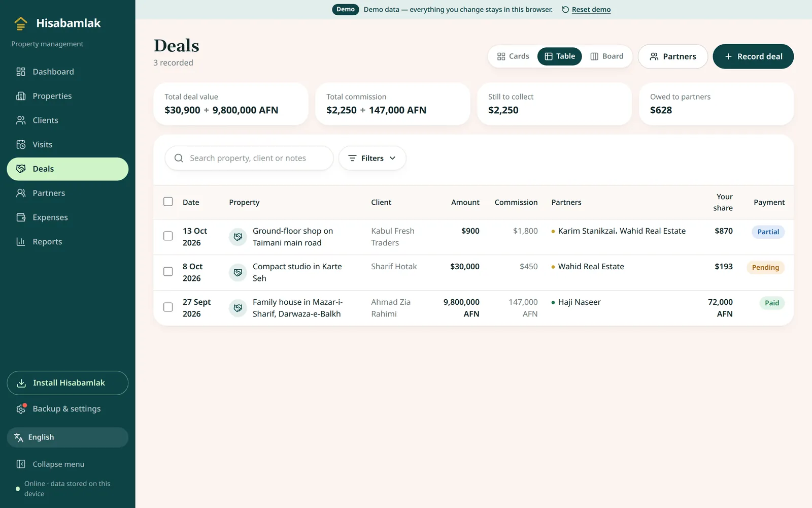The image size is (812, 508).
Task: Click Record deal button
Action: 753,56
